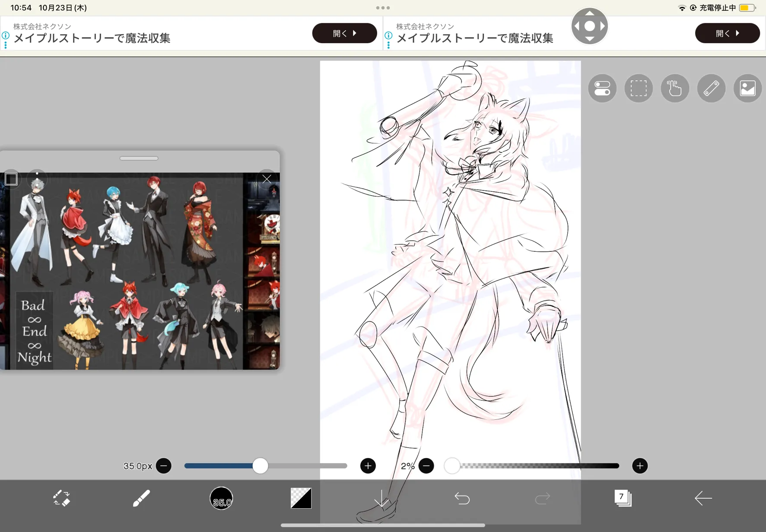Decrease opacity with minus button
Screen dimensions: 766x532
click(426, 466)
